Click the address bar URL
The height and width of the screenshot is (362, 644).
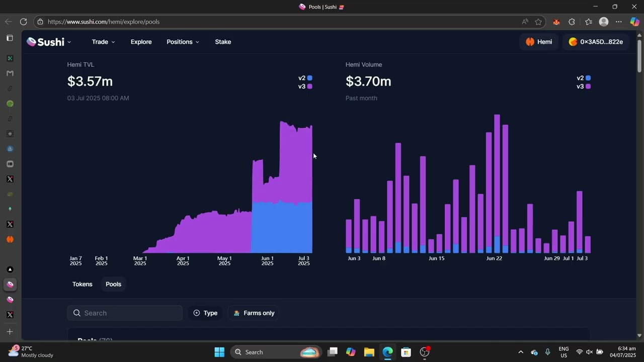[x=104, y=22]
